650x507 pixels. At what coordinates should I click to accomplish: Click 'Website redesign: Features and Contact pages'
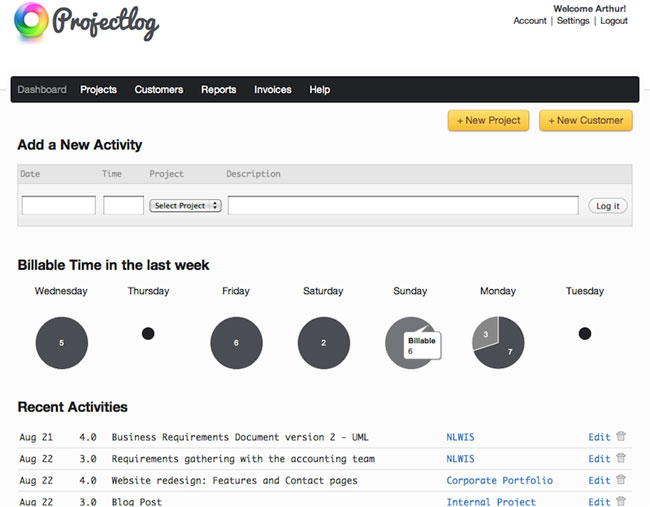coord(234,480)
